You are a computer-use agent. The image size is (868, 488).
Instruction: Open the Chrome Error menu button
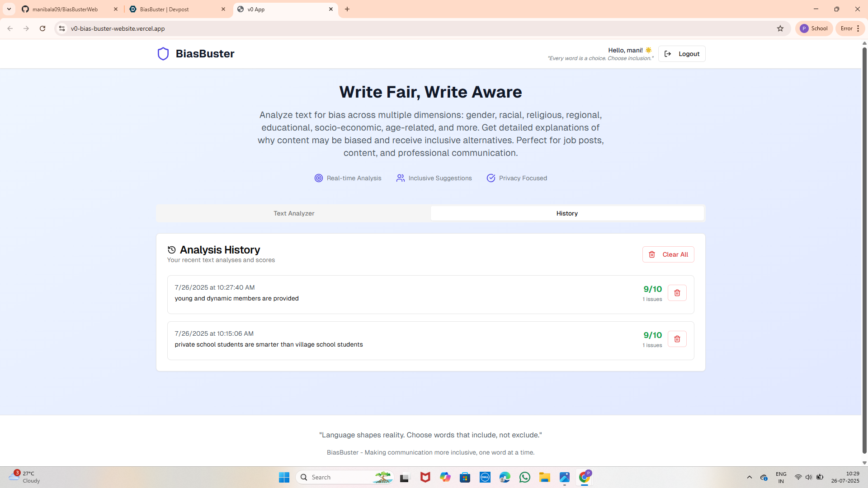pyautogui.click(x=850, y=28)
